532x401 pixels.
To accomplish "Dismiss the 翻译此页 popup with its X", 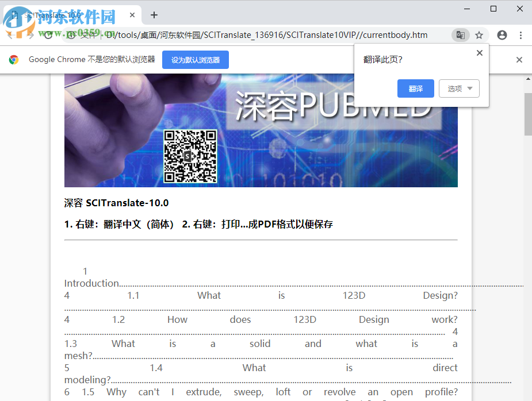I will pos(479,53).
